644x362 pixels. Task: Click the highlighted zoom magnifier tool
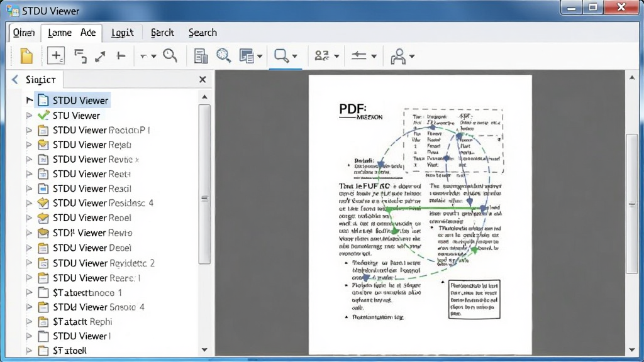[x=281, y=55]
